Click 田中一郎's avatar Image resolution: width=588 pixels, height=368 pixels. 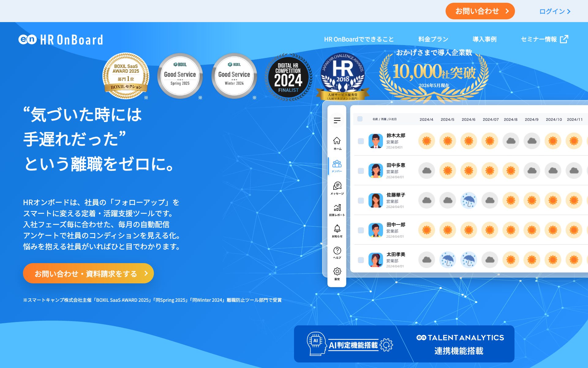pos(375,230)
